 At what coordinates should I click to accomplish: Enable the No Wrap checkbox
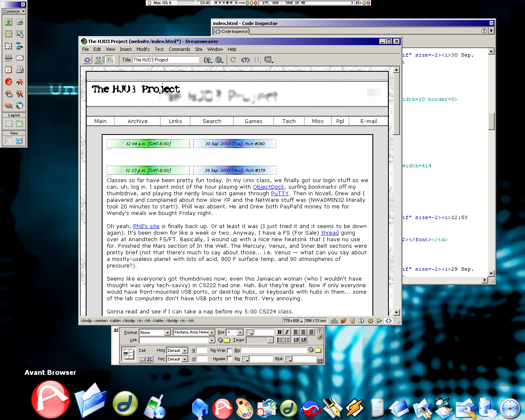pos(229,351)
